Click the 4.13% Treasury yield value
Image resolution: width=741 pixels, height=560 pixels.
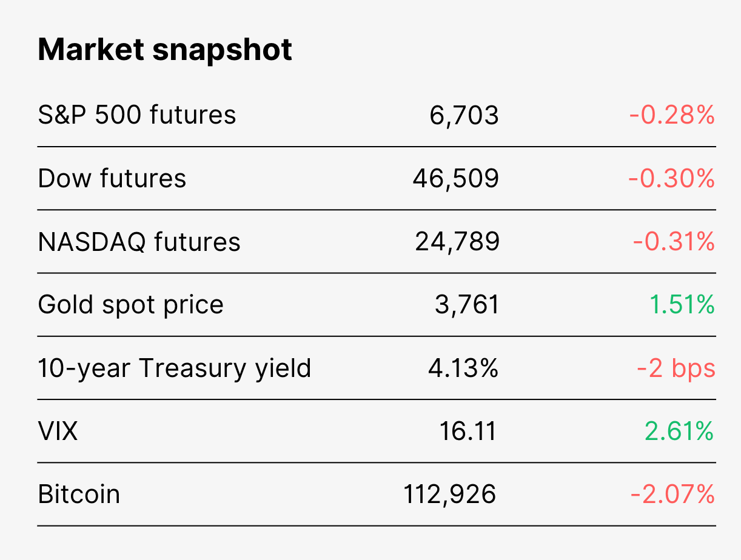coord(463,368)
